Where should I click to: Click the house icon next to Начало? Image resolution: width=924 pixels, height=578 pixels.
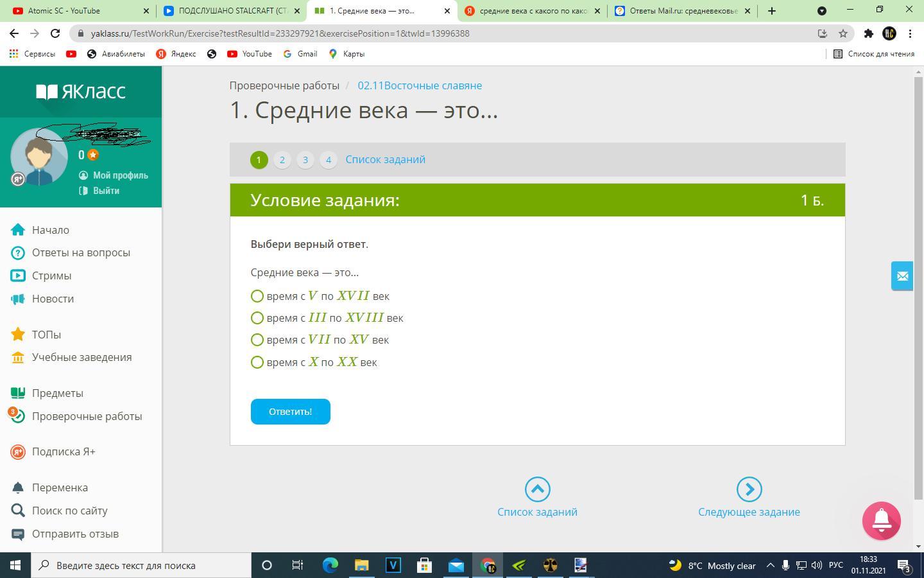tap(18, 230)
